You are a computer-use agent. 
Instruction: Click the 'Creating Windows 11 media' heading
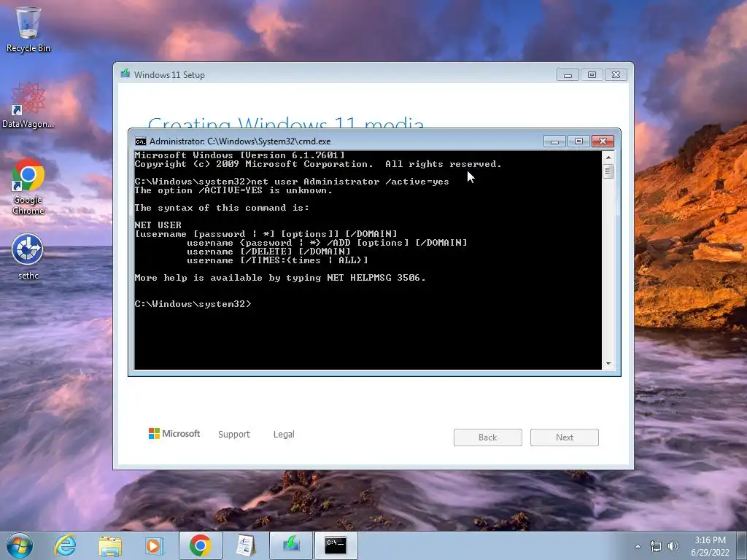click(286, 123)
